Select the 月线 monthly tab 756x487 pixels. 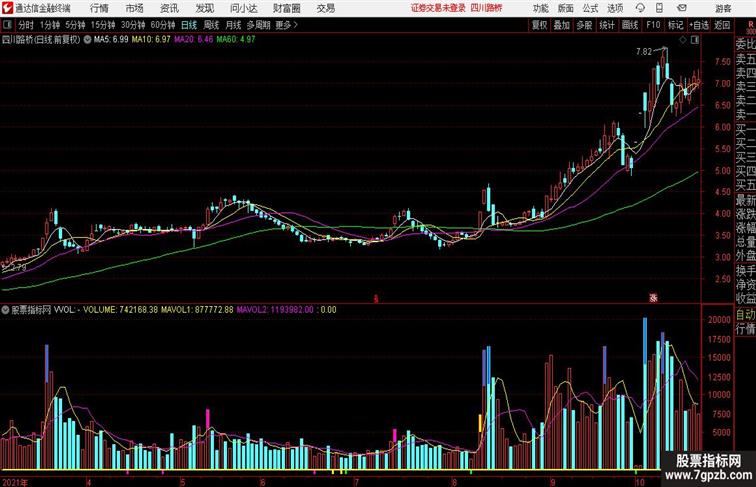pyautogui.click(x=233, y=25)
